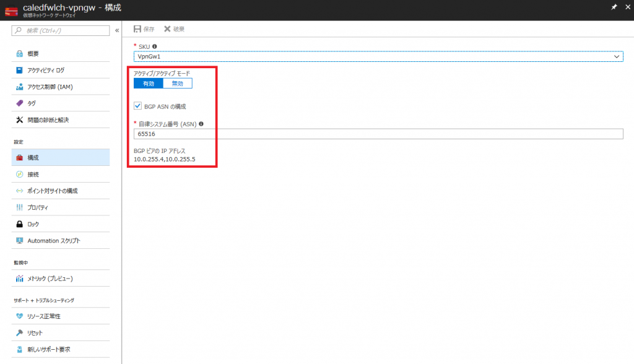
Task: Click the タグ tag icon
Action: click(x=19, y=103)
